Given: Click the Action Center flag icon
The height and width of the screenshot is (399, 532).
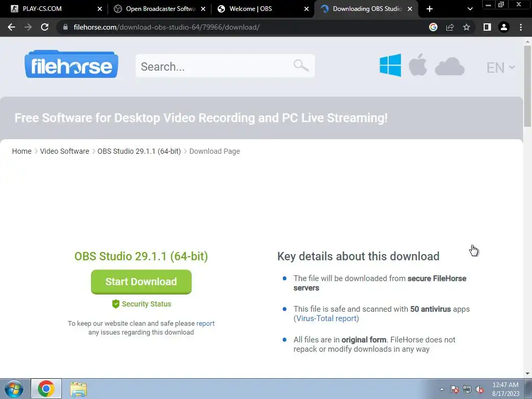Looking at the screenshot, I should 455,389.
